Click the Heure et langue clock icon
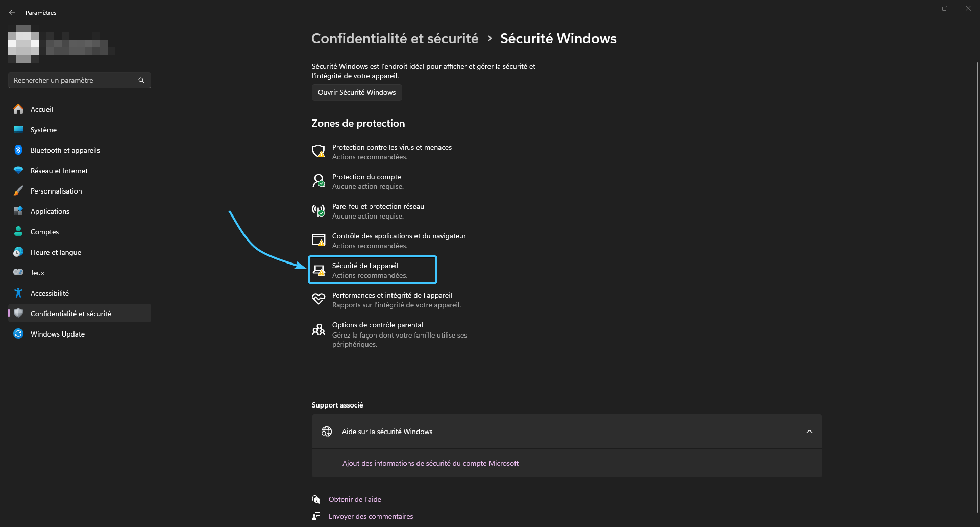Viewport: 980px width, 527px height. pos(18,252)
